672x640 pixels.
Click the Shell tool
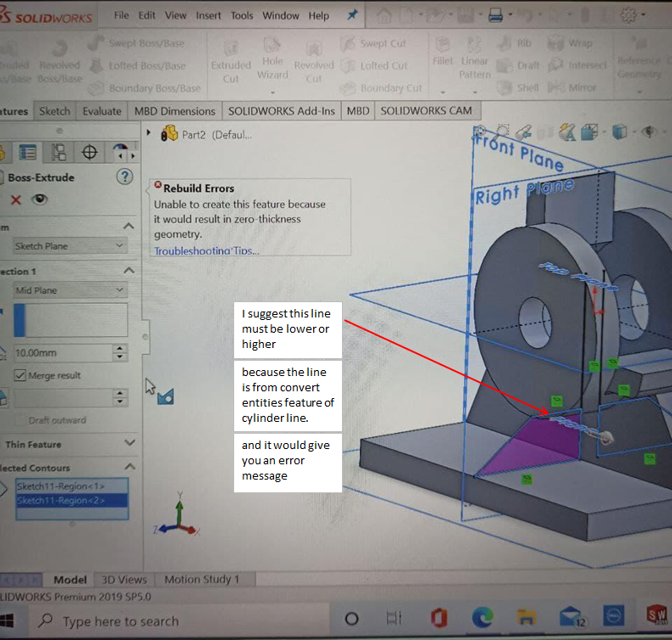coord(518,88)
